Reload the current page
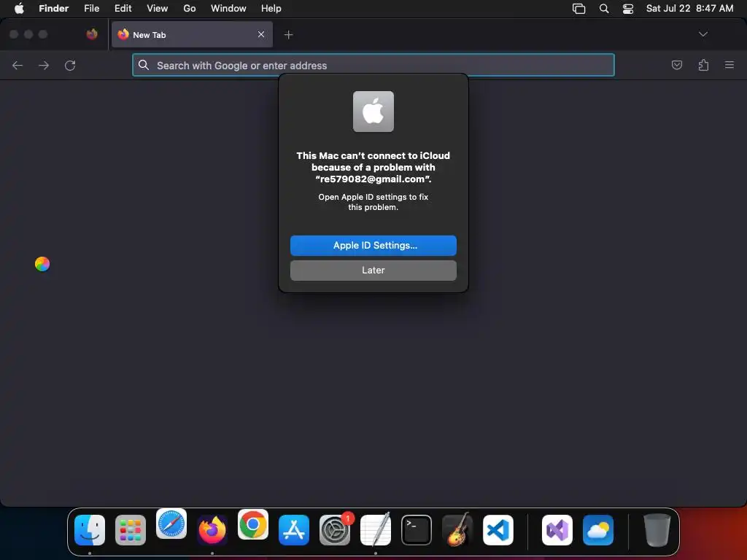Viewport: 747px width, 560px height. pos(70,65)
